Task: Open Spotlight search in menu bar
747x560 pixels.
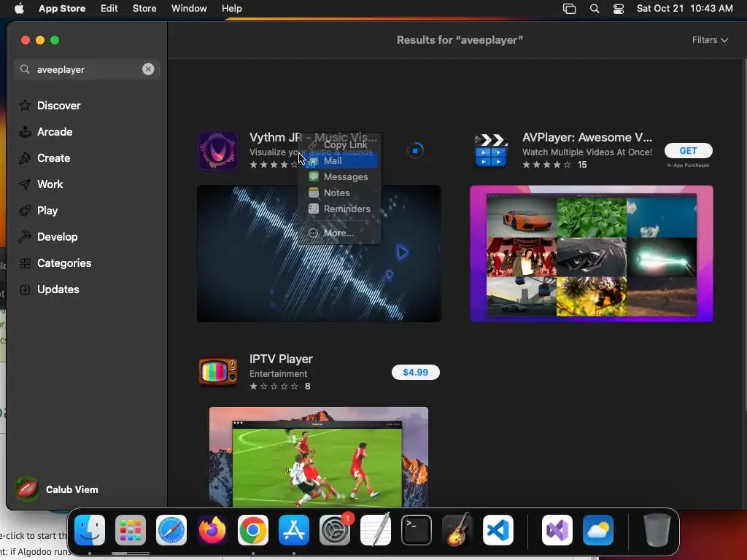Action: click(x=594, y=9)
